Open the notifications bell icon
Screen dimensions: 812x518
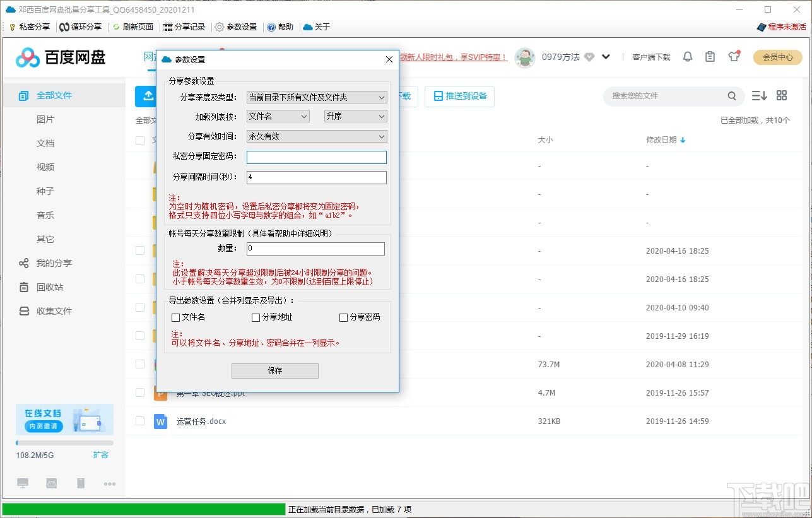point(688,57)
